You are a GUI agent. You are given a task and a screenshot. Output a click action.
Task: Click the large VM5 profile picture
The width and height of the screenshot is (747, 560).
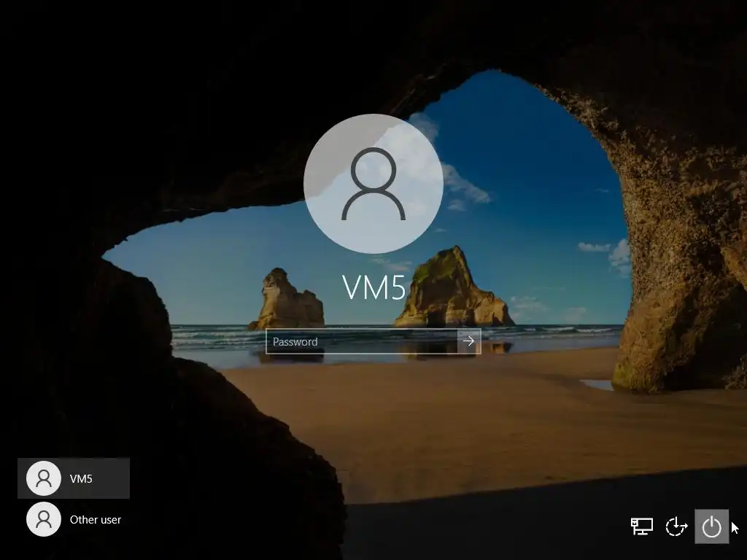373,184
